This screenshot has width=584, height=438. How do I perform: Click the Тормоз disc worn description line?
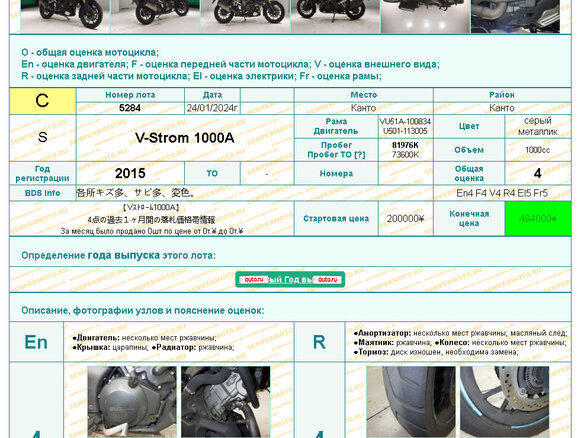coord(436,352)
